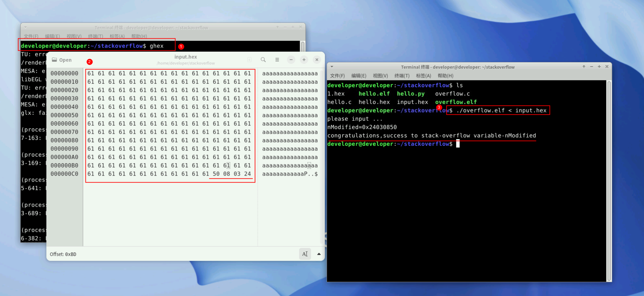Click the right terminal's vertical scrollbar
Screen dimensions: 644x296
pyautogui.click(x=609, y=181)
